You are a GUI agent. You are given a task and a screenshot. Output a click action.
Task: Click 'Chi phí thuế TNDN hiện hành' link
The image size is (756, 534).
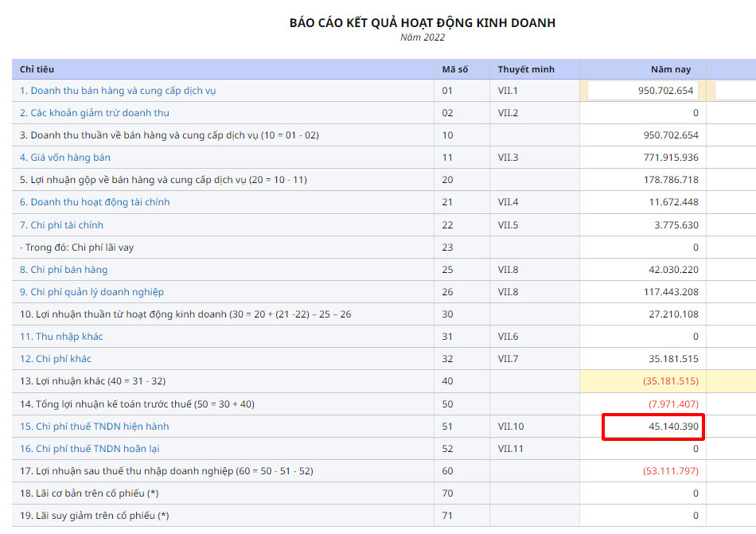click(x=94, y=427)
